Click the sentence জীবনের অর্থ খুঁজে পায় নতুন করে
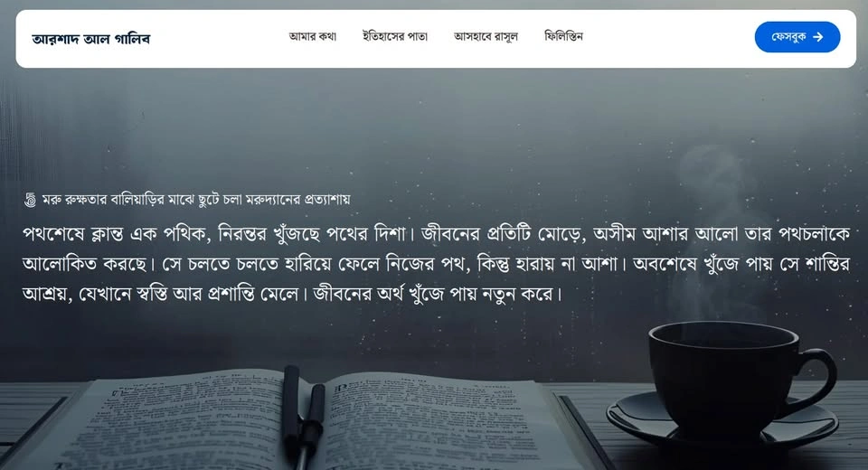Image resolution: width=868 pixels, height=470 pixels. [x=438, y=294]
